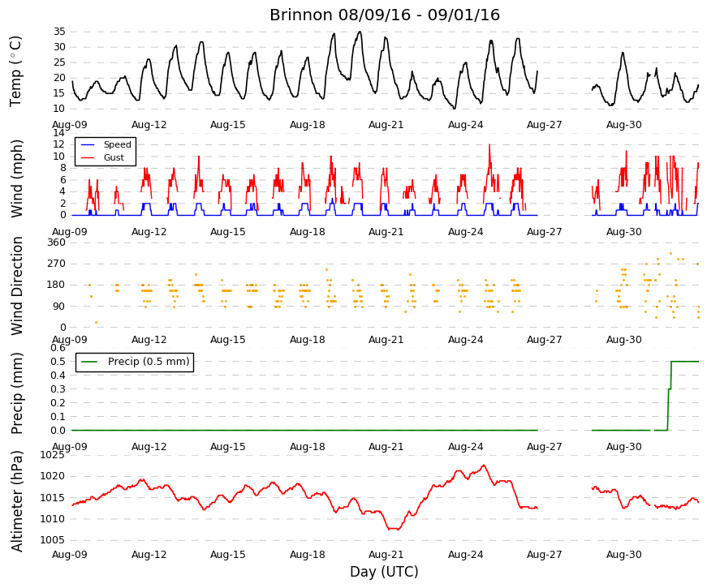The height and width of the screenshot is (588, 707).
Task: Click the Aug-21 tick under the altimeter plot
Action: click(x=386, y=555)
